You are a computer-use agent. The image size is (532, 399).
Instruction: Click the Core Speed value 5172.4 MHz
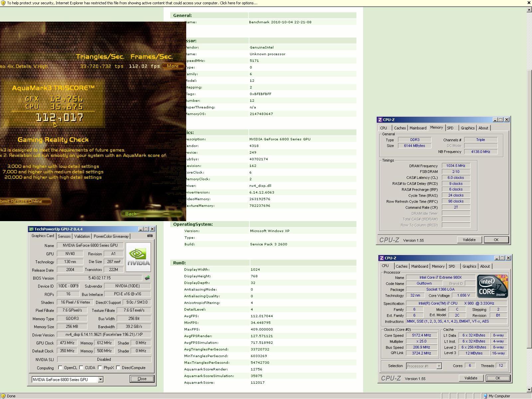421,335
